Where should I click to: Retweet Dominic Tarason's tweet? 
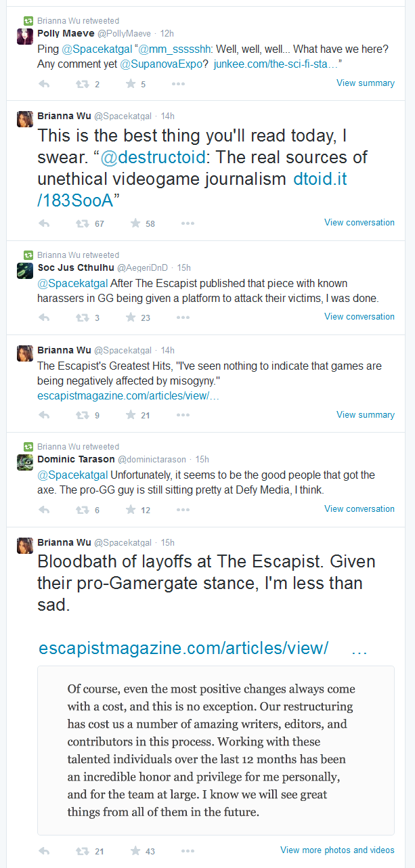(x=82, y=510)
